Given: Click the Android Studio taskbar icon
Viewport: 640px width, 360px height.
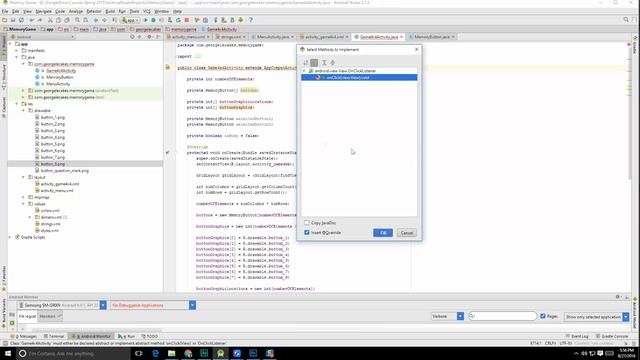Looking at the screenshot, I should tap(220, 353).
